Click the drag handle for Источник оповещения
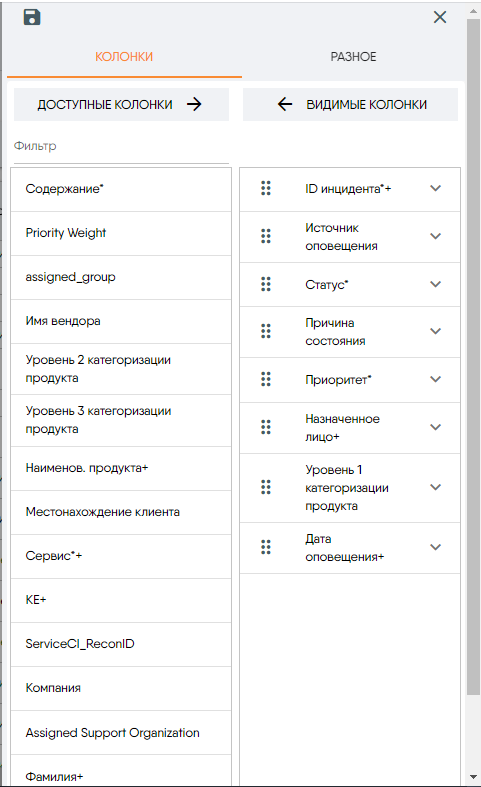Viewport: 481px width, 787px height. (x=266, y=236)
